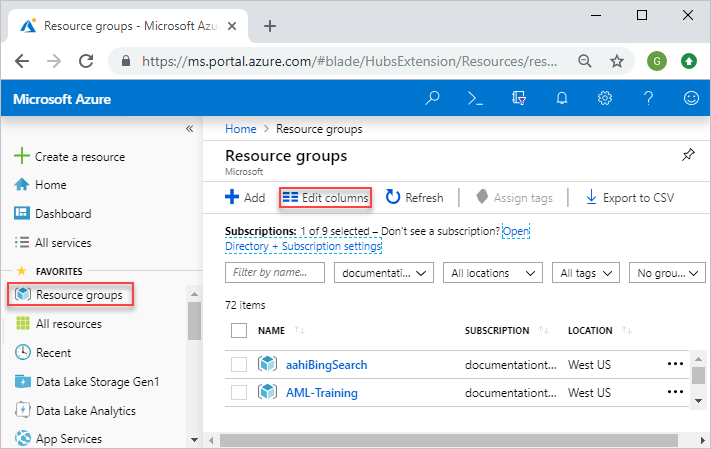Click the notifications bell icon

pos(561,98)
